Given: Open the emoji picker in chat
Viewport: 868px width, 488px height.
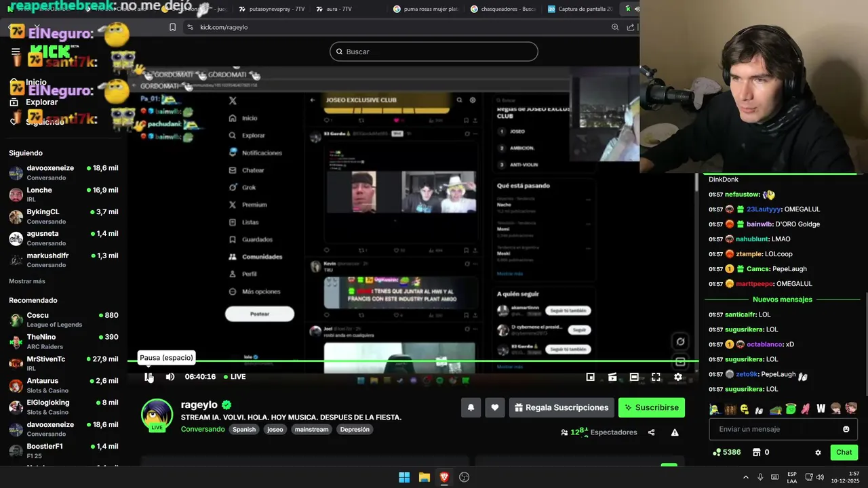Looking at the screenshot, I should tap(846, 429).
